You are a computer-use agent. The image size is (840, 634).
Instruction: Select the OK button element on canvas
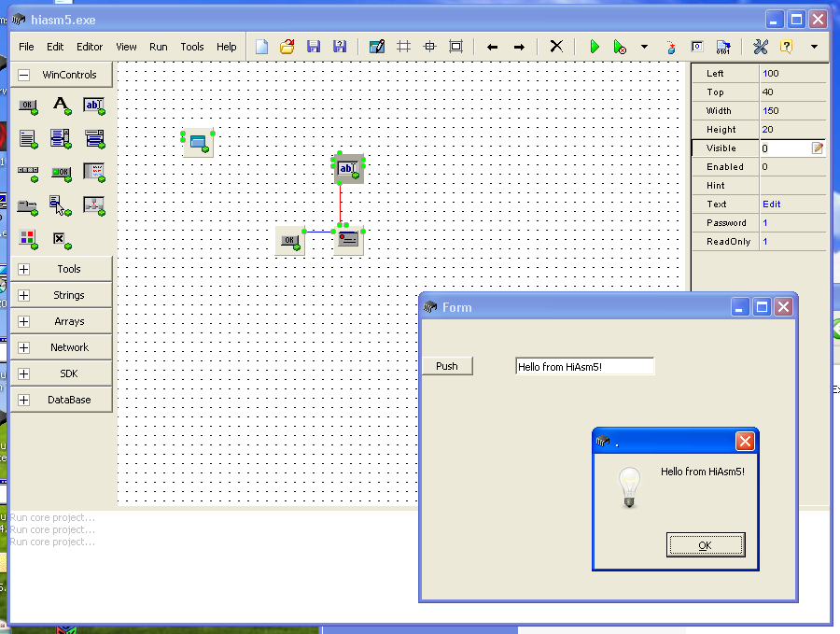290,241
